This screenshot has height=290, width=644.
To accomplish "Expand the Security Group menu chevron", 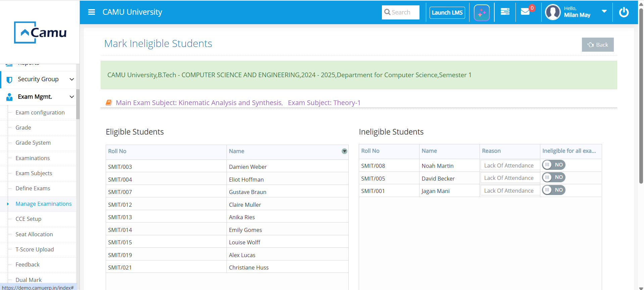I will [71, 79].
